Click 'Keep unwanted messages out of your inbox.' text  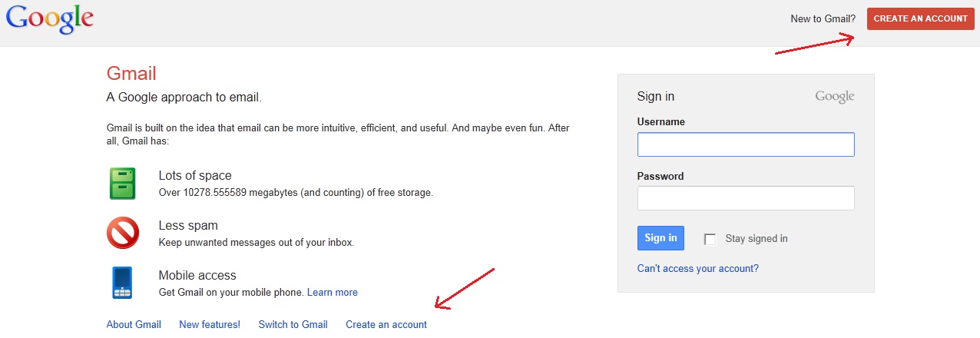[x=257, y=243]
